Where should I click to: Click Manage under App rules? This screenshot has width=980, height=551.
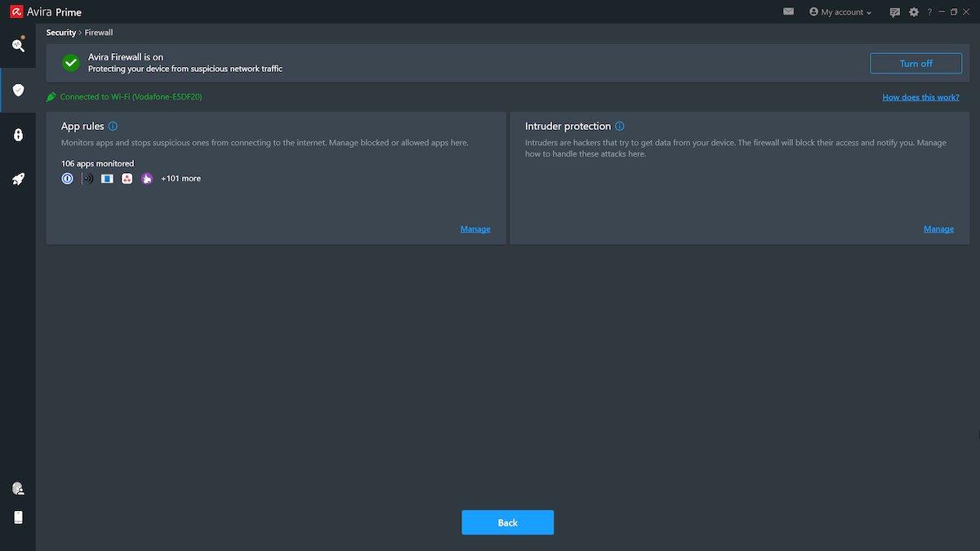pos(475,229)
